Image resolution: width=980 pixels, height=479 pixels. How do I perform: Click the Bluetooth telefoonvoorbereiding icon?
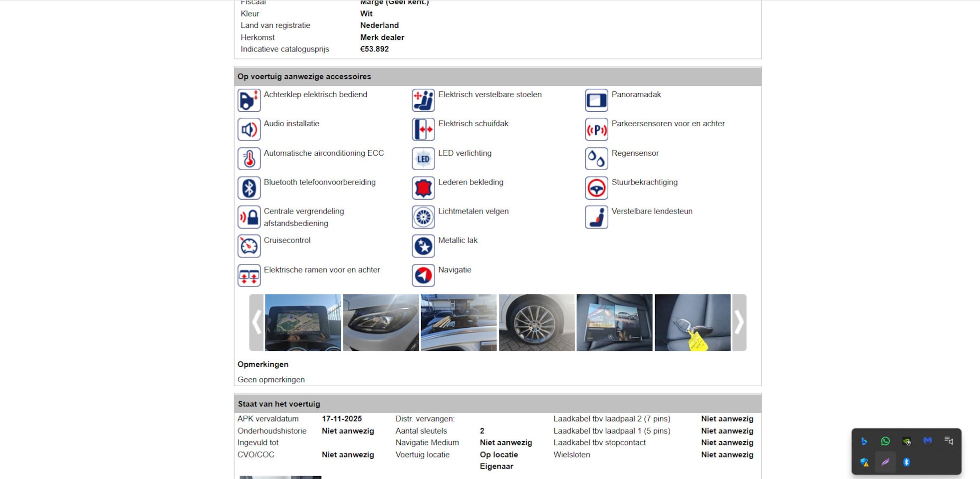[x=249, y=188]
